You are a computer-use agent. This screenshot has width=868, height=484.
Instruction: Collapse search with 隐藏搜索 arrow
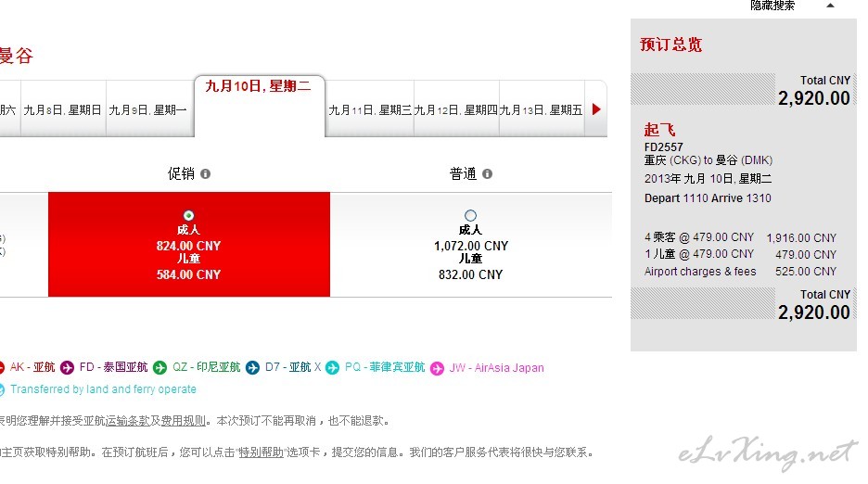click(830, 6)
